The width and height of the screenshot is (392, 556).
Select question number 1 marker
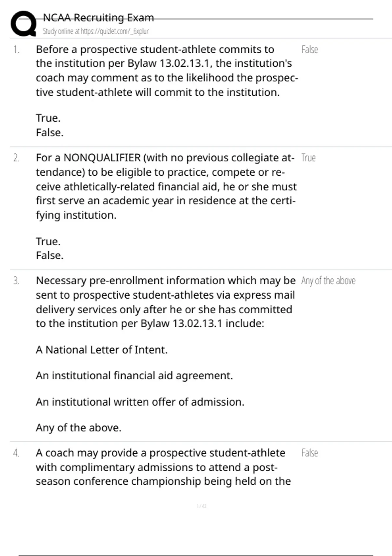[x=16, y=50]
